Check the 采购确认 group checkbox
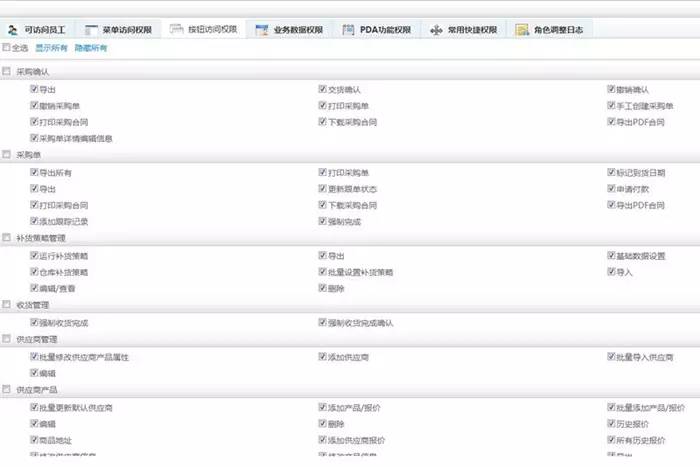The height and width of the screenshot is (467, 700). coord(7,72)
